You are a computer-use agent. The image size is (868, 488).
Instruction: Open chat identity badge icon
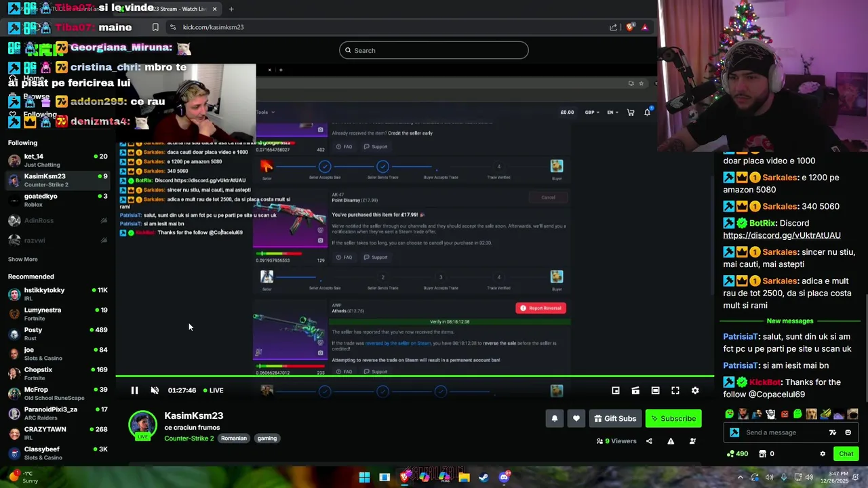(x=734, y=432)
